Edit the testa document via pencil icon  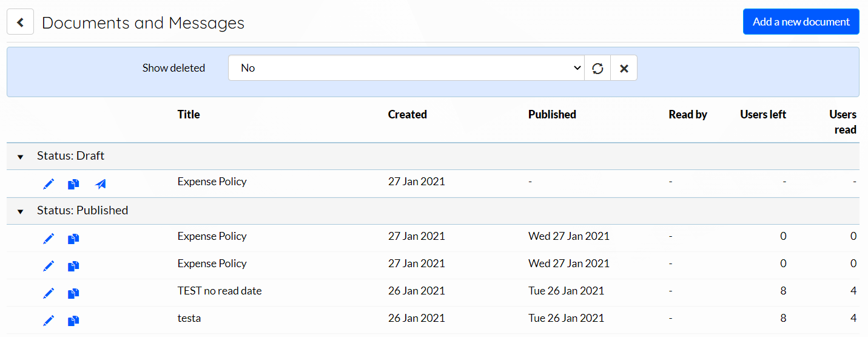point(49,321)
